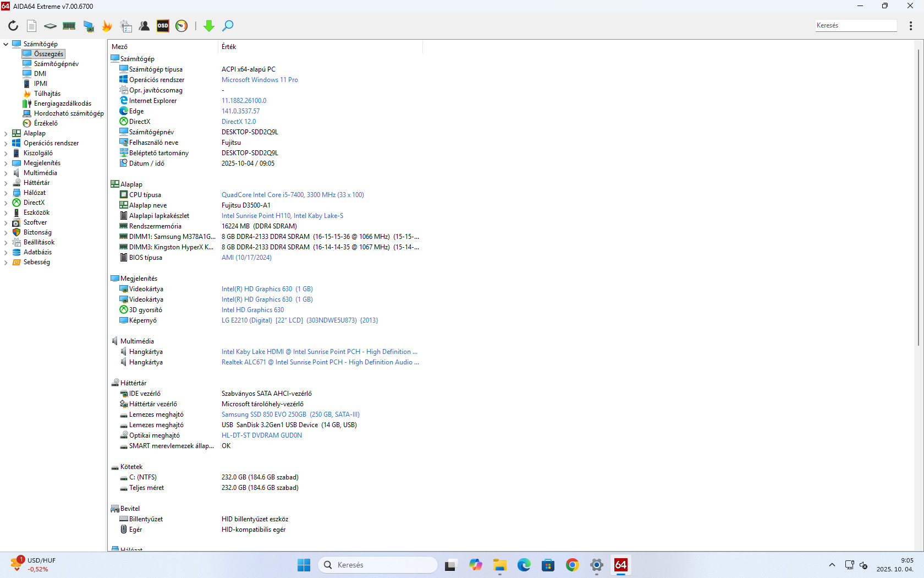
Task: Expand the Háttértár tree node
Action: click(5, 183)
